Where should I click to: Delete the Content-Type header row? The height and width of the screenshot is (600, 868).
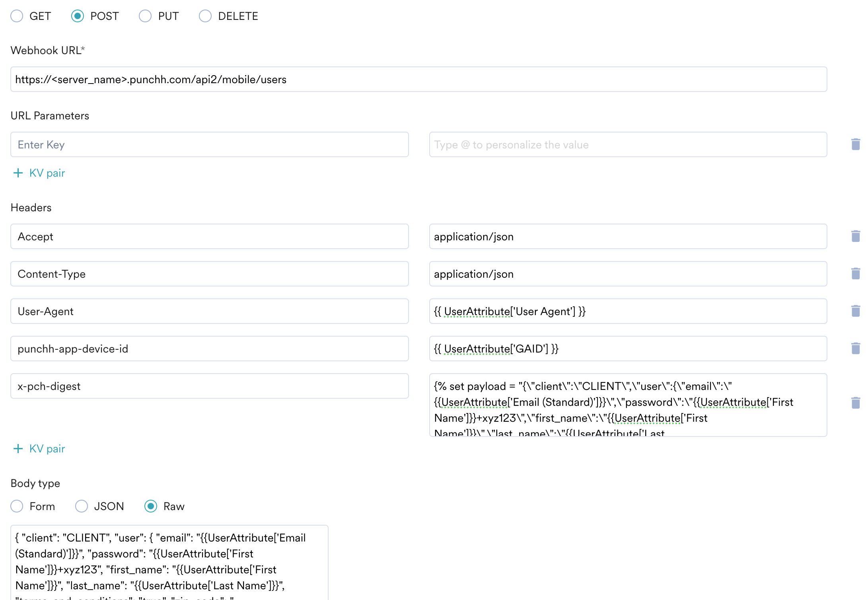[856, 274]
